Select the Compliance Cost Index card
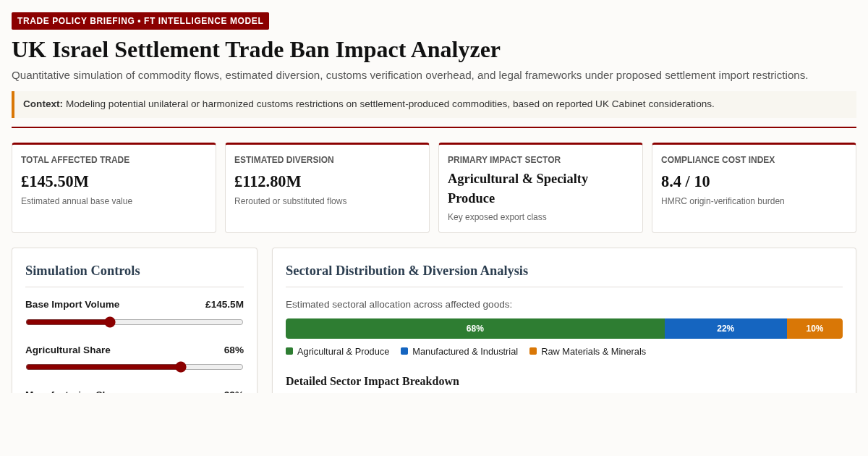Viewport: 868px width, 456px height. (754, 187)
